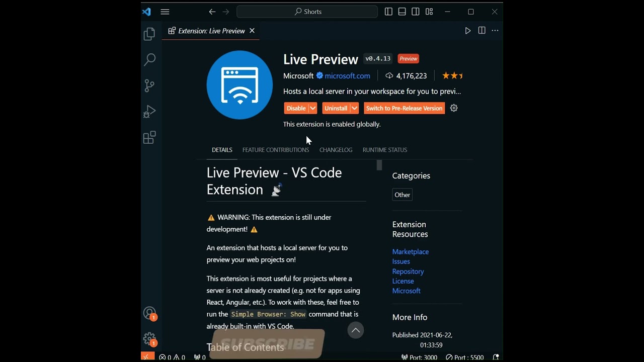The width and height of the screenshot is (644, 362).
Task: Open the hamburger application menu
Action: pyautogui.click(x=165, y=12)
